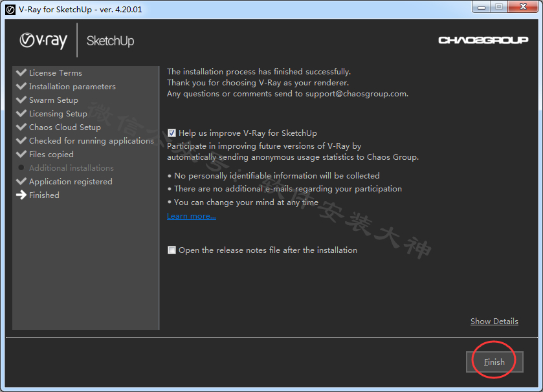
Task: Close the V-Ray installer window
Action: tap(524, 6)
